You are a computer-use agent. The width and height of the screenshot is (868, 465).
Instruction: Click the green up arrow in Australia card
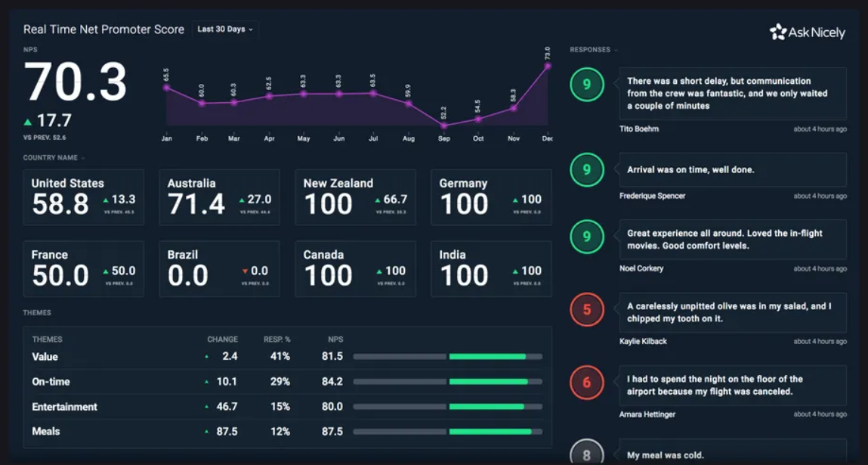(x=242, y=200)
